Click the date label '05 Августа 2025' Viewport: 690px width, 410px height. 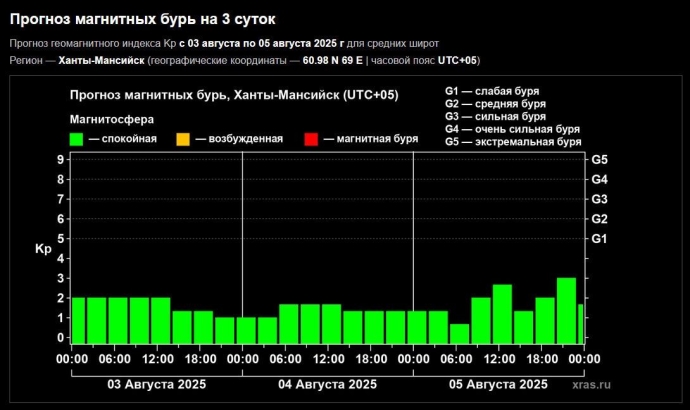point(498,384)
